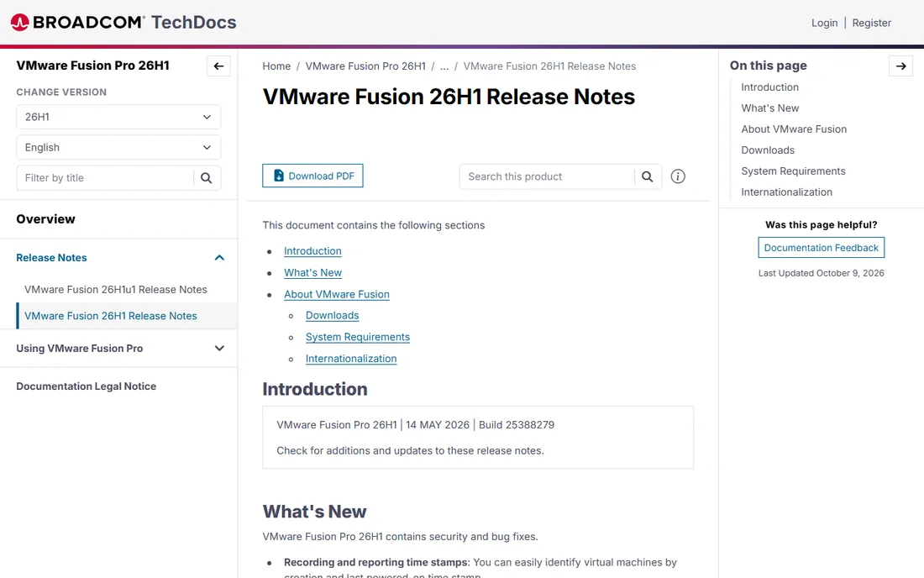Viewport: 924px width, 578px height.
Task: Click the breadcrumb ellipsis to expand path
Action: tap(444, 66)
